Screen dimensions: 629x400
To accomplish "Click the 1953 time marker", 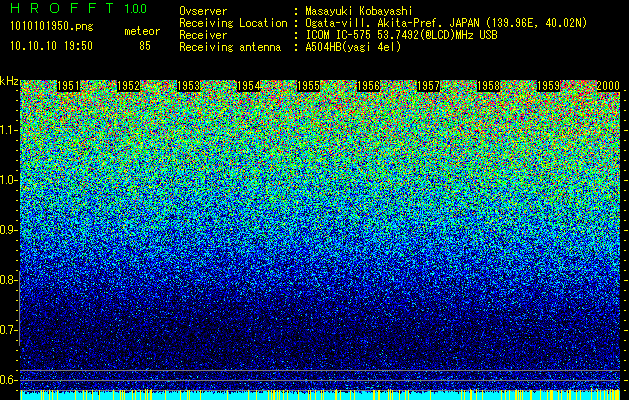I will pyautogui.click(x=188, y=86).
